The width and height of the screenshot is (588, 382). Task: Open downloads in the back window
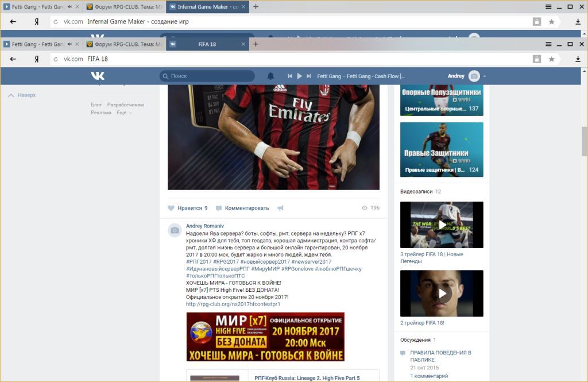click(x=578, y=22)
